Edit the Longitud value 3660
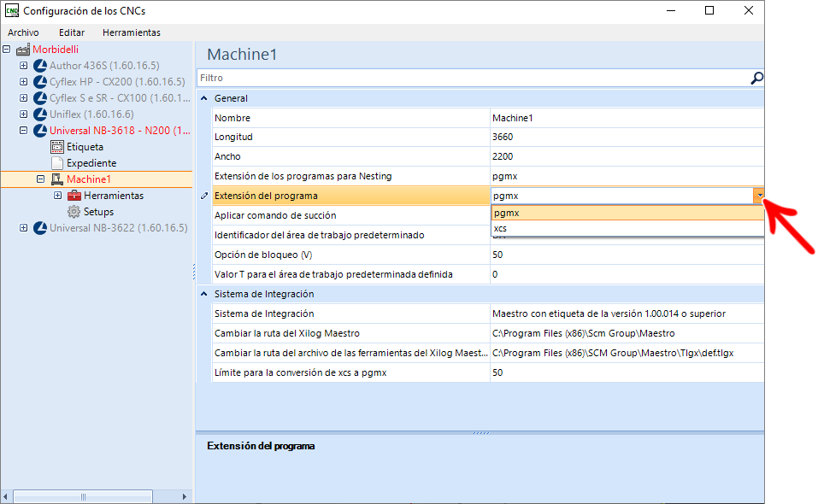This screenshot has height=504, width=818. [x=627, y=137]
